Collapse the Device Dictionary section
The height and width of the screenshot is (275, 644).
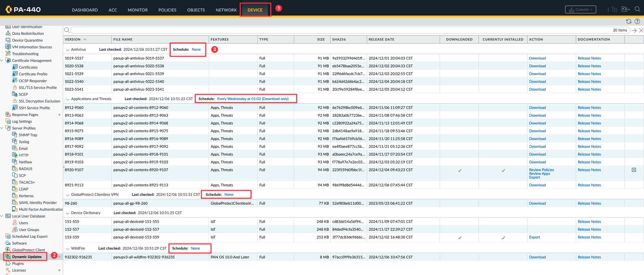[x=68, y=213]
